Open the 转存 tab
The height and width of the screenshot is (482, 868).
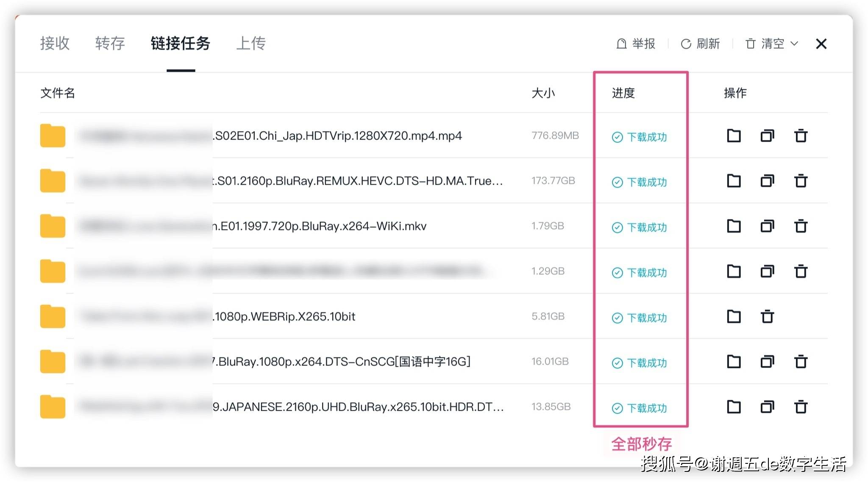point(110,43)
